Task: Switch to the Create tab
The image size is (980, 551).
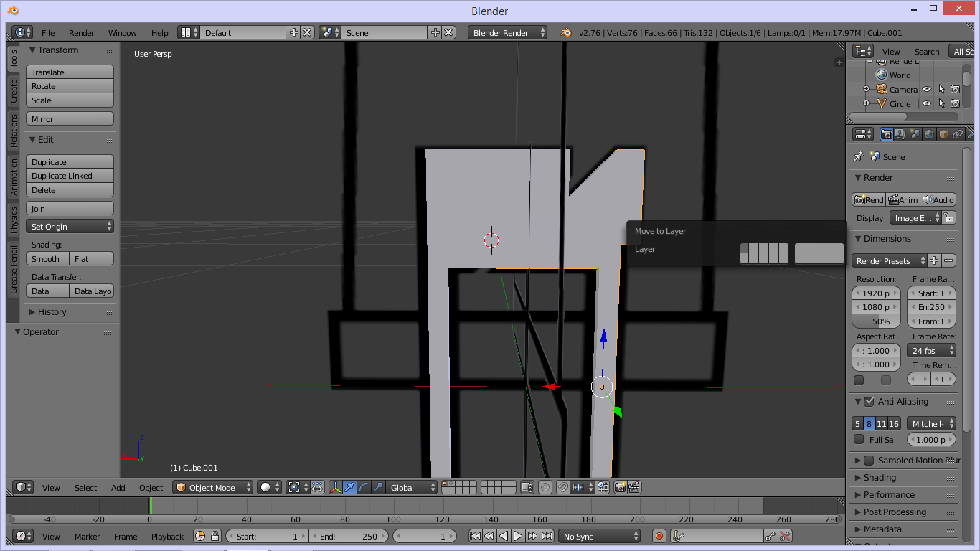Action: coord(14,91)
